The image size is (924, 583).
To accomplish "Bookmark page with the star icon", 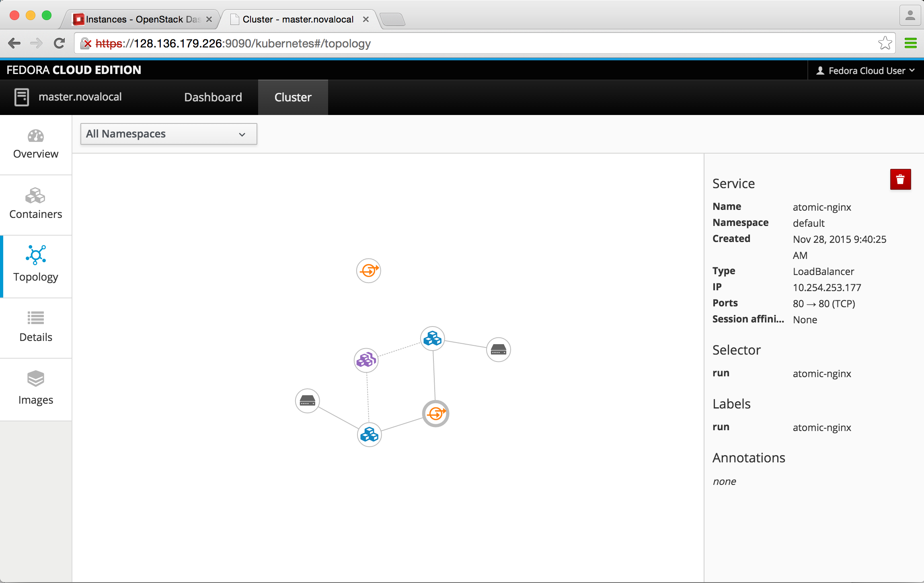I will [885, 43].
